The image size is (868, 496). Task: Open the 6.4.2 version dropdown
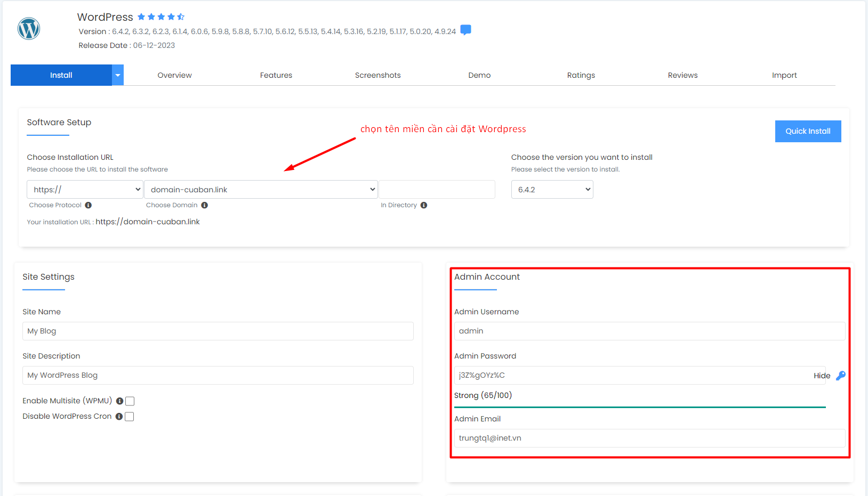coord(552,190)
